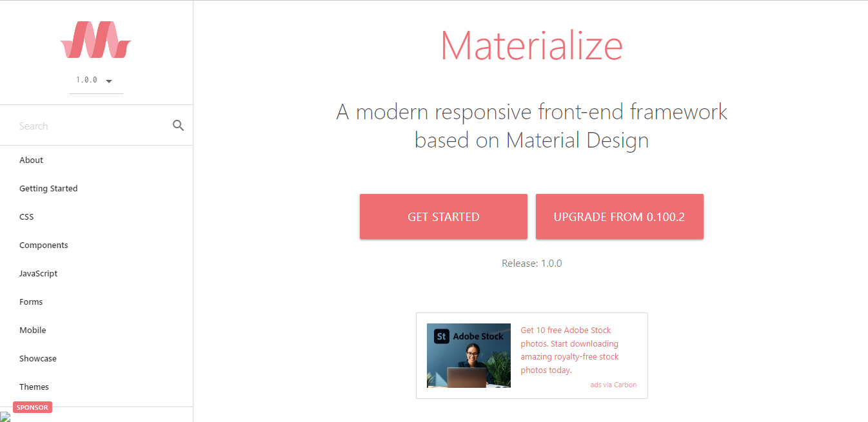Click the GET STARTED button
Viewport: 868px width, 422px height.
tap(444, 216)
